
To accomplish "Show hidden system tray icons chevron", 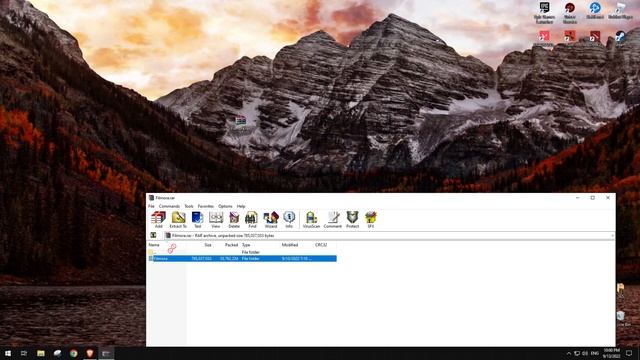I will click(x=569, y=353).
